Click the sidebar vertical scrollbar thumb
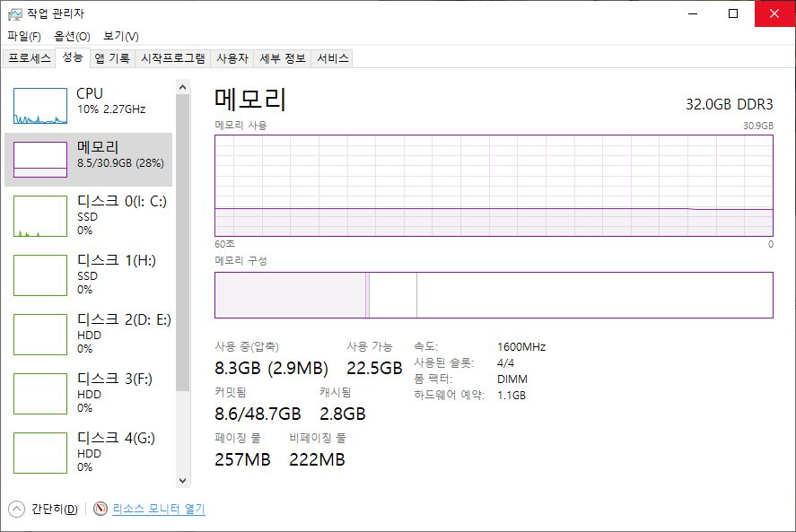This screenshot has width=796, height=532. tap(183, 242)
